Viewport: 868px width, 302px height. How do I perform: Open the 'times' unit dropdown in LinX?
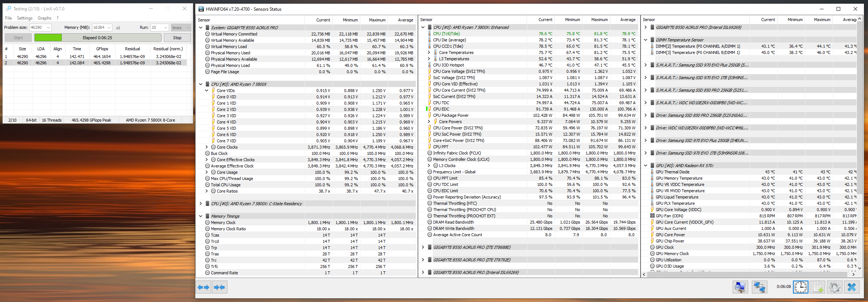pyautogui.click(x=188, y=27)
